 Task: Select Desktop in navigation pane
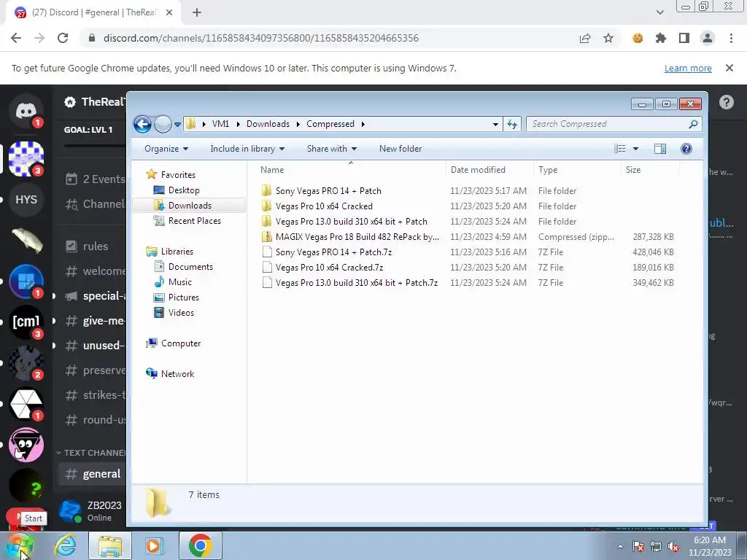tap(183, 190)
